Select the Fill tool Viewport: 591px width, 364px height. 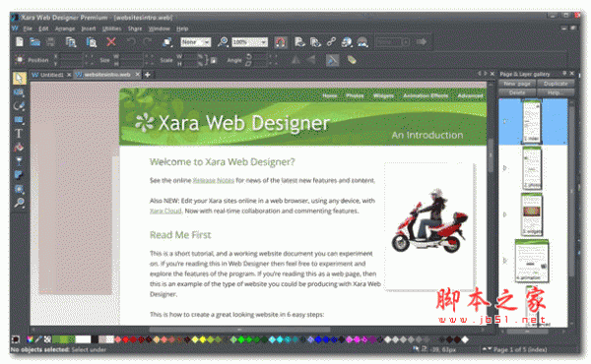pos(19,148)
